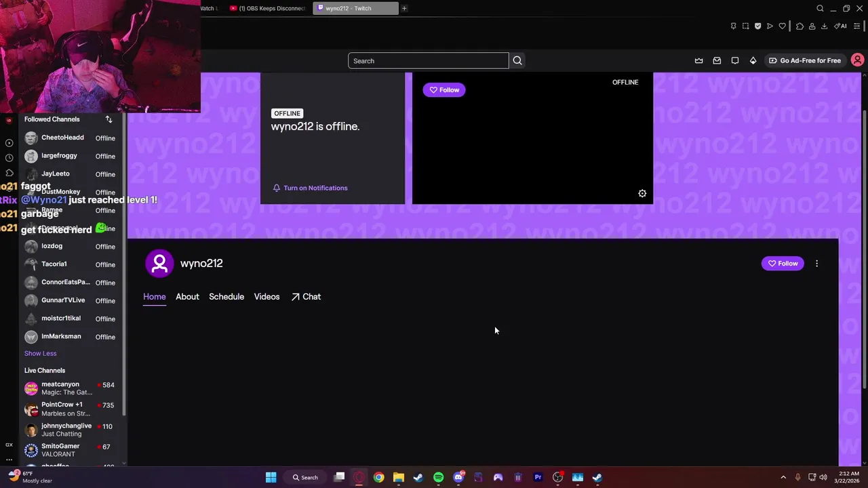Open a new browser tab
This screenshot has width=868, height=488.
point(404,8)
